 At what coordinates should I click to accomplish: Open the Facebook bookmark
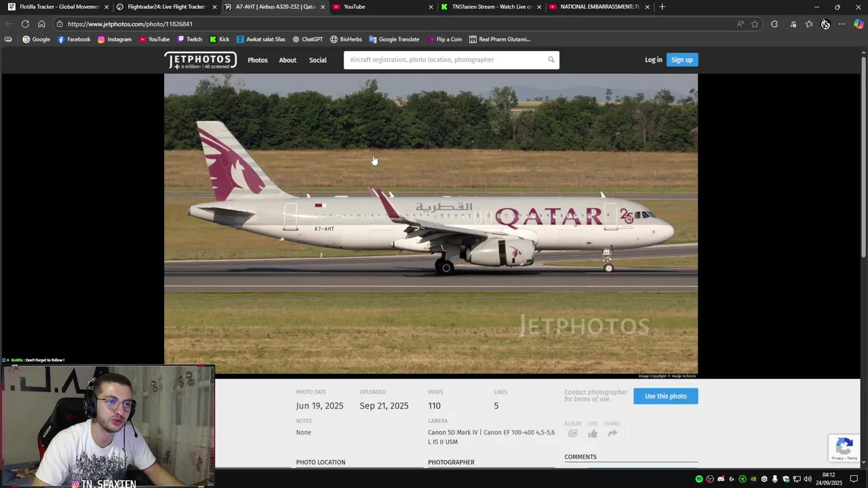[x=74, y=39]
